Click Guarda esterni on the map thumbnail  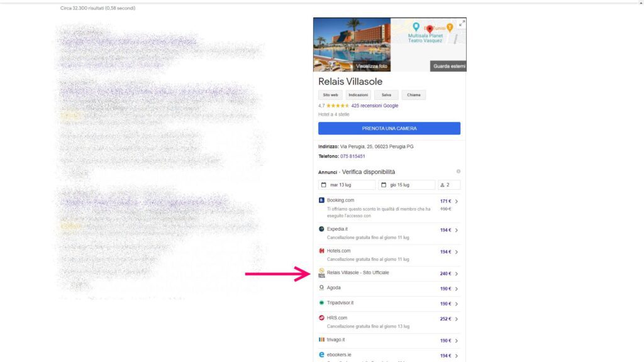point(449,67)
